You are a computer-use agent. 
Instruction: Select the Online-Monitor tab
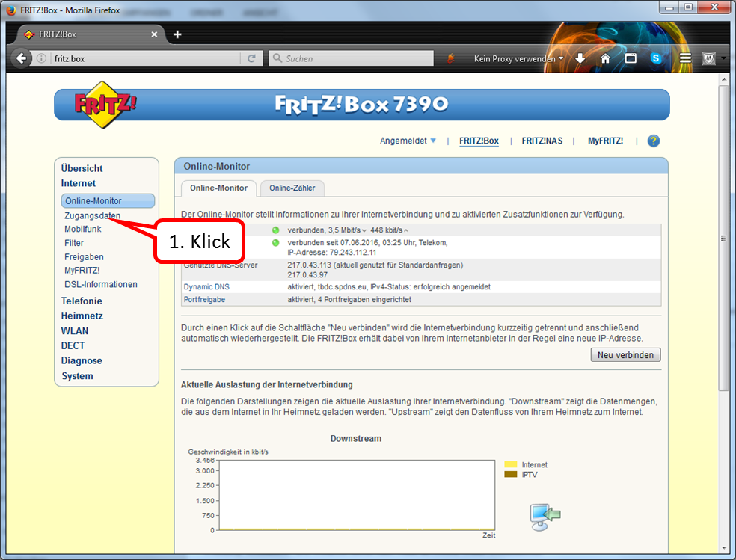click(x=218, y=188)
